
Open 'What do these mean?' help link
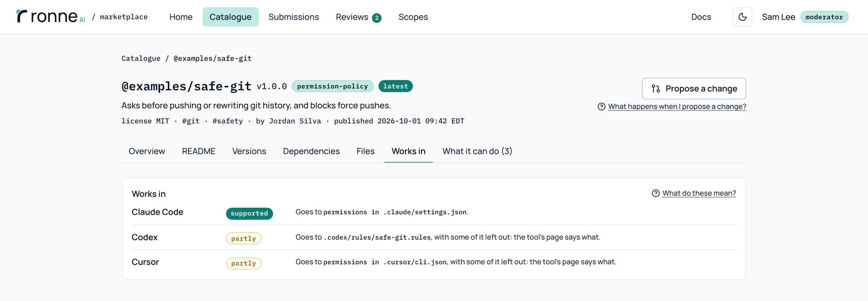pos(699,193)
